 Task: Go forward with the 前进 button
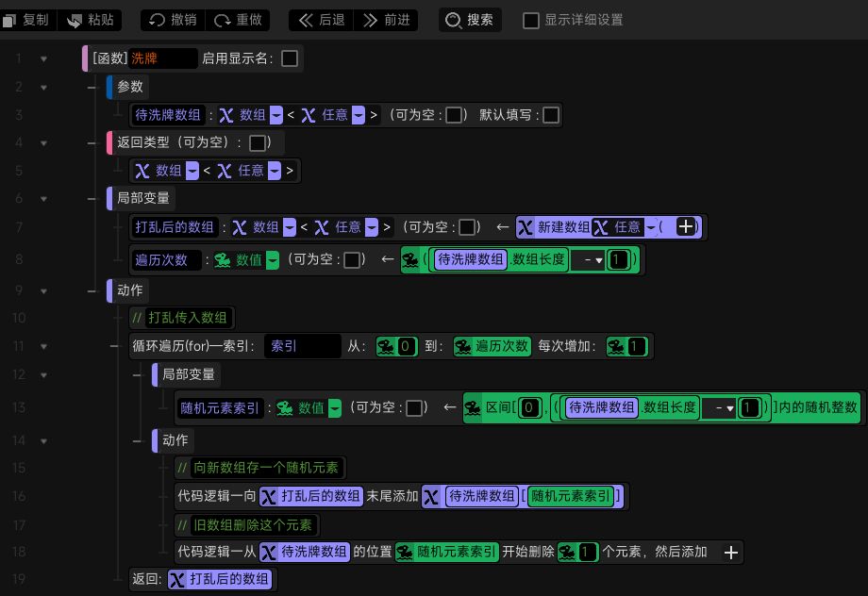click(x=387, y=20)
